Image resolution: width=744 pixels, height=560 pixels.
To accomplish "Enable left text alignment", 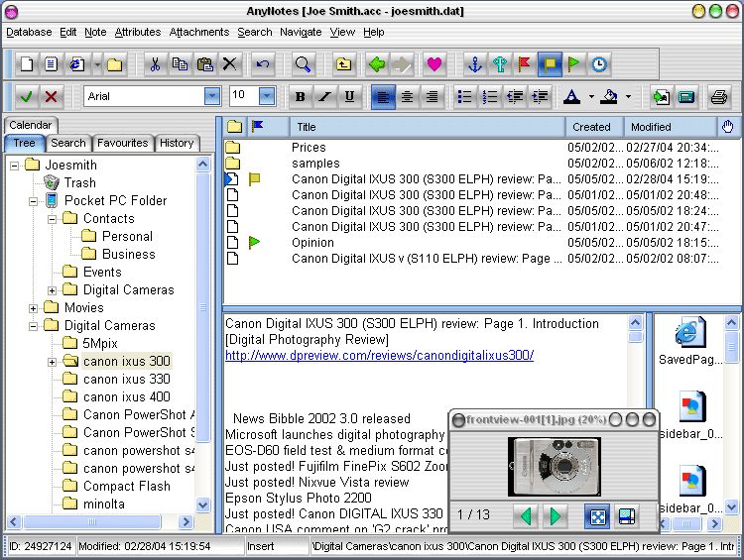I will tap(383, 97).
